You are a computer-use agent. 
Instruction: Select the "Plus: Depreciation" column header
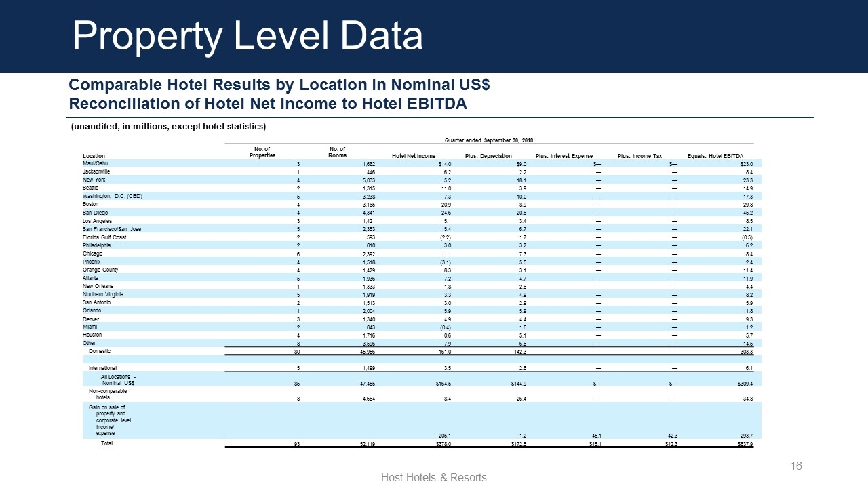488,155
